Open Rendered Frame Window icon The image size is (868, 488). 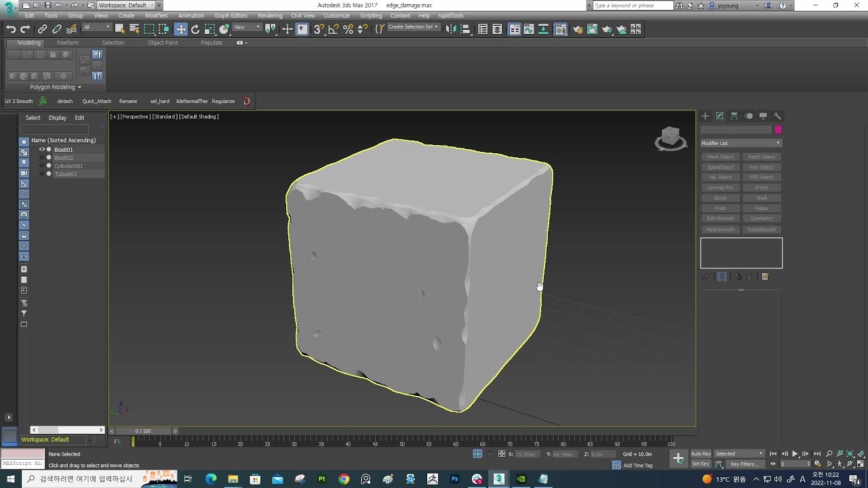592,29
